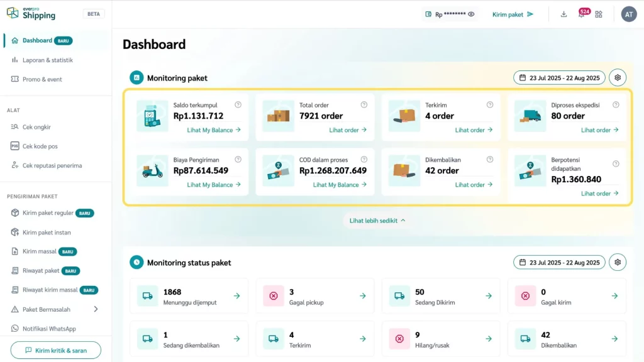Screen dimensions: 644x362
Task: Open Monitoring status paket settings gear
Action: pos(618,263)
